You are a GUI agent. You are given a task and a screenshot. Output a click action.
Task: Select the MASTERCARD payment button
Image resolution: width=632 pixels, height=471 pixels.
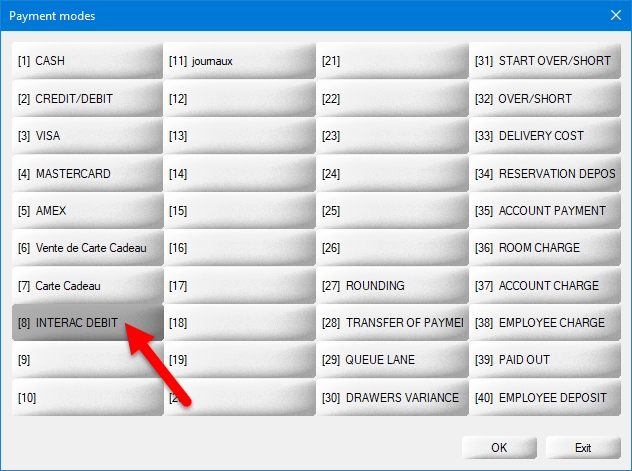[x=87, y=174]
